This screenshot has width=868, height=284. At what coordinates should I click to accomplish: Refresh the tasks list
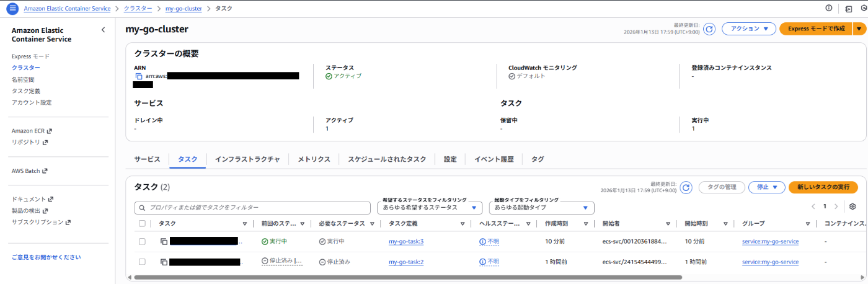(x=686, y=187)
